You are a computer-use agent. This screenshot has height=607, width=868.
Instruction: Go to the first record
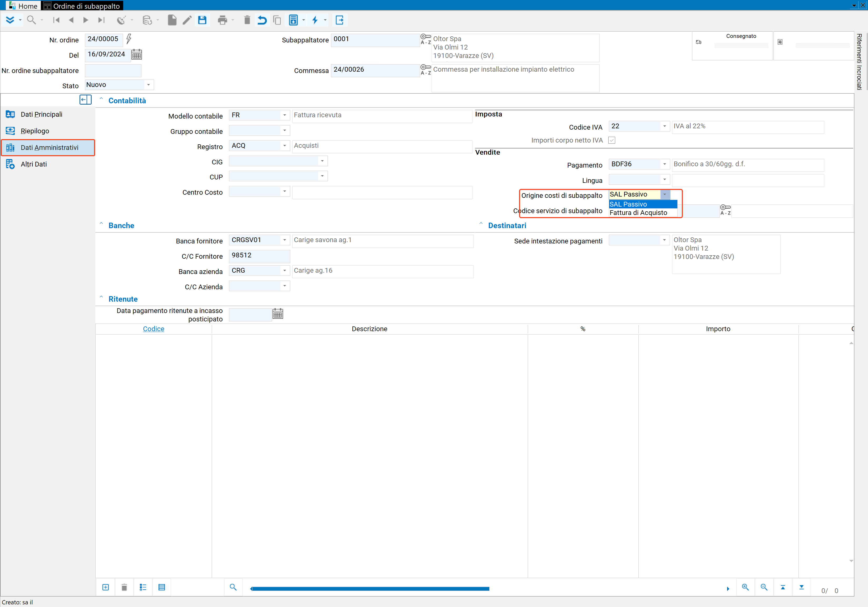click(56, 20)
